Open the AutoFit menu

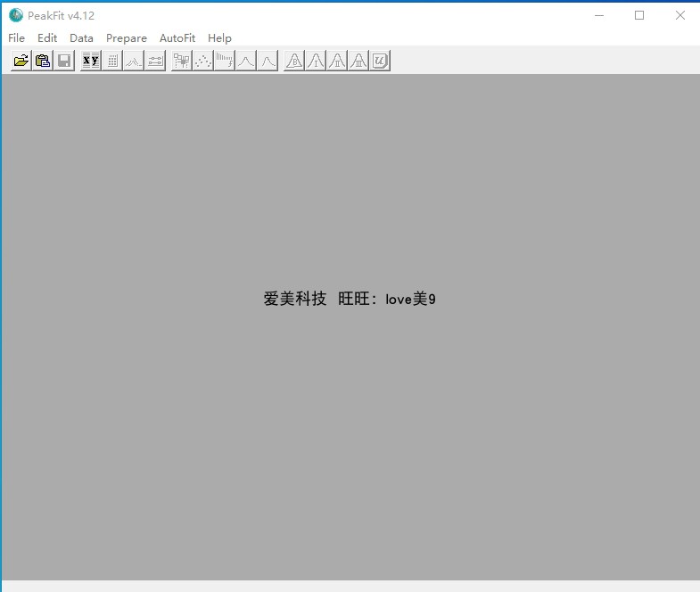(x=177, y=38)
